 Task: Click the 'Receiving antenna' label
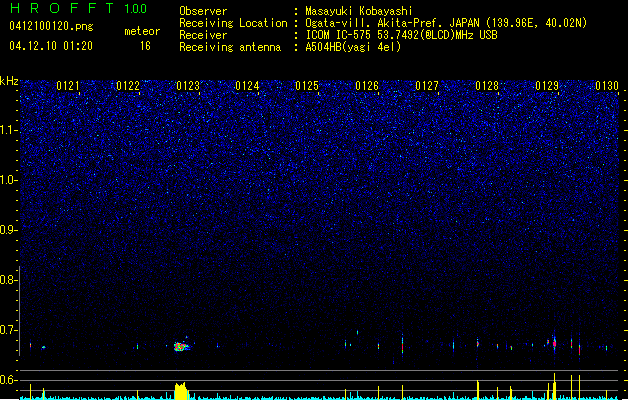[x=230, y=47]
